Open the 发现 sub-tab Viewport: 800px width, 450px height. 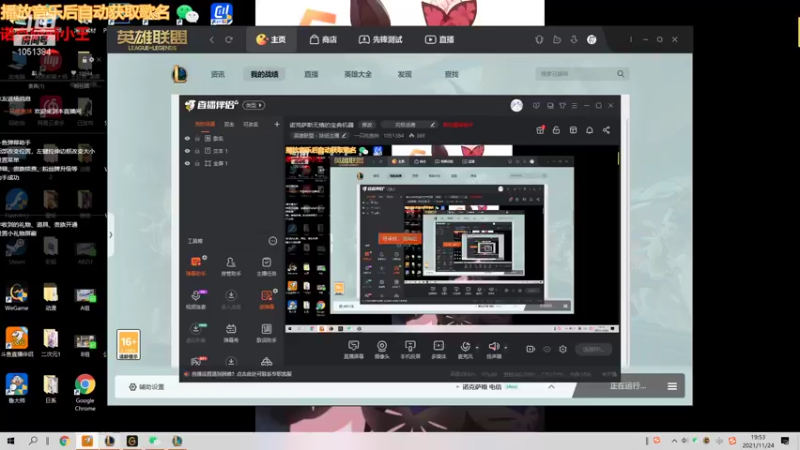(404, 74)
